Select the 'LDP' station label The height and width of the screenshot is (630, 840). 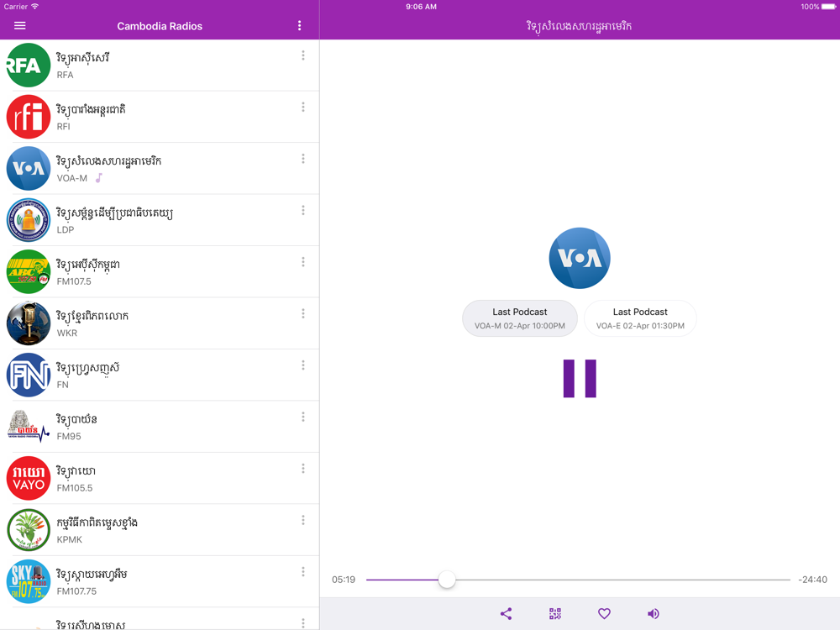pos(66,230)
